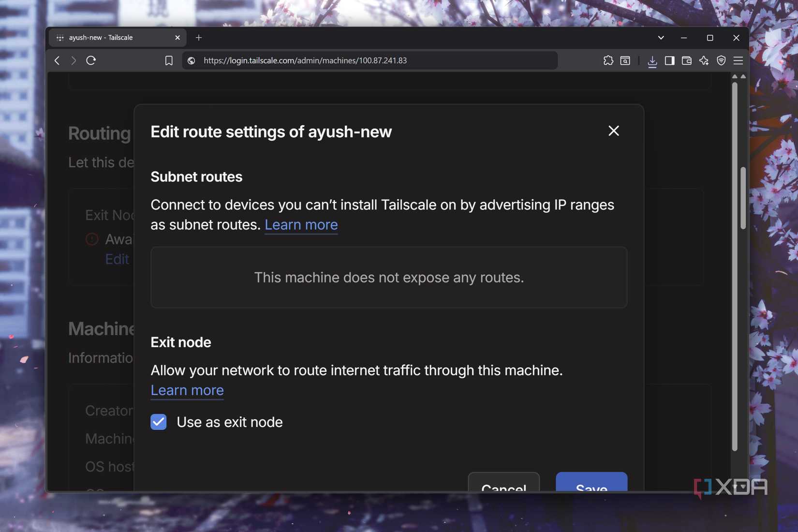The height and width of the screenshot is (532, 798).
Task: Toggle the browser sidebar panel icon
Action: pyautogui.click(x=670, y=60)
